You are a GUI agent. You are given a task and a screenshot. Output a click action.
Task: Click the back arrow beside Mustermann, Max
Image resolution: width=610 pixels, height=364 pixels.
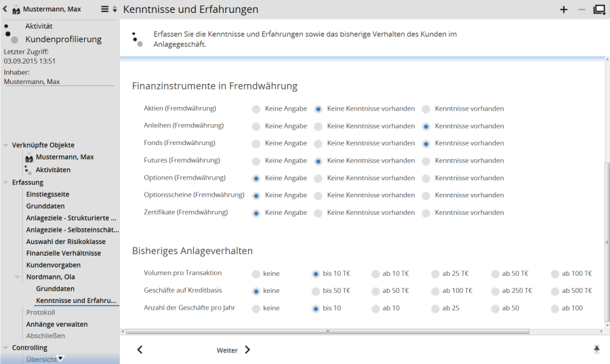pyautogui.click(x=6, y=9)
